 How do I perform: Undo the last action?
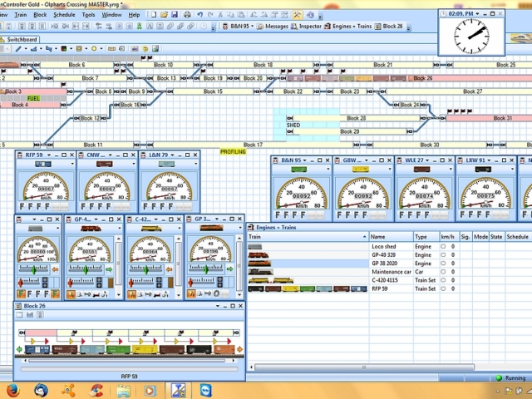(199, 15)
